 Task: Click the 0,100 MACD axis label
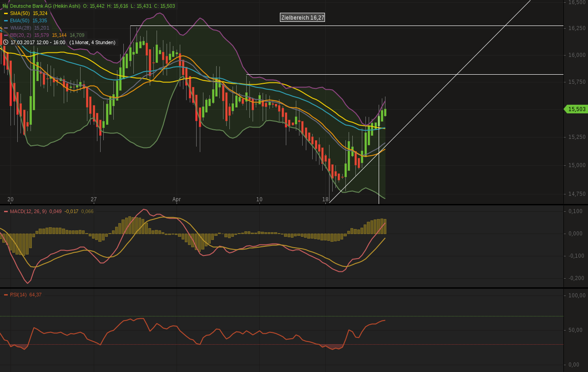(x=575, y=211)
